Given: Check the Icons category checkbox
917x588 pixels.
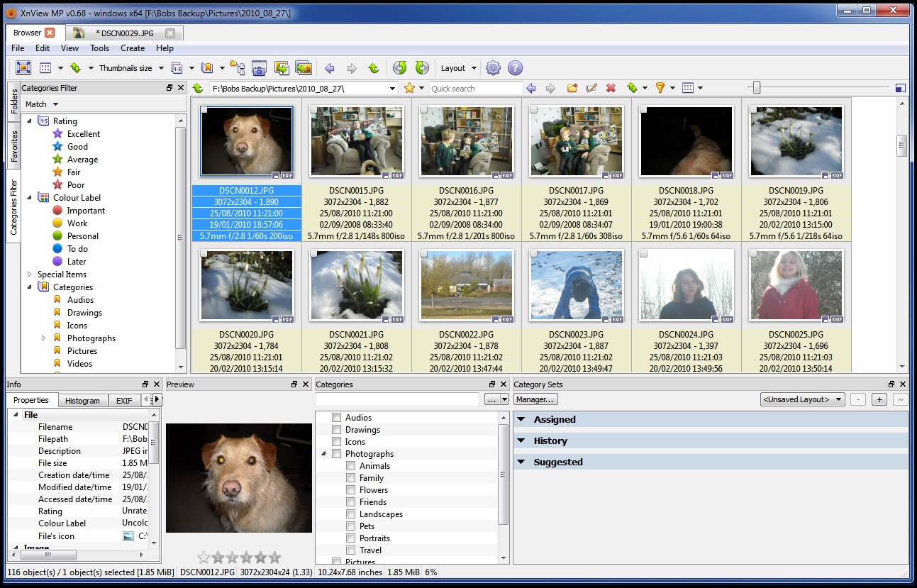Looking at the screenshot, I should tap(337, 442).
